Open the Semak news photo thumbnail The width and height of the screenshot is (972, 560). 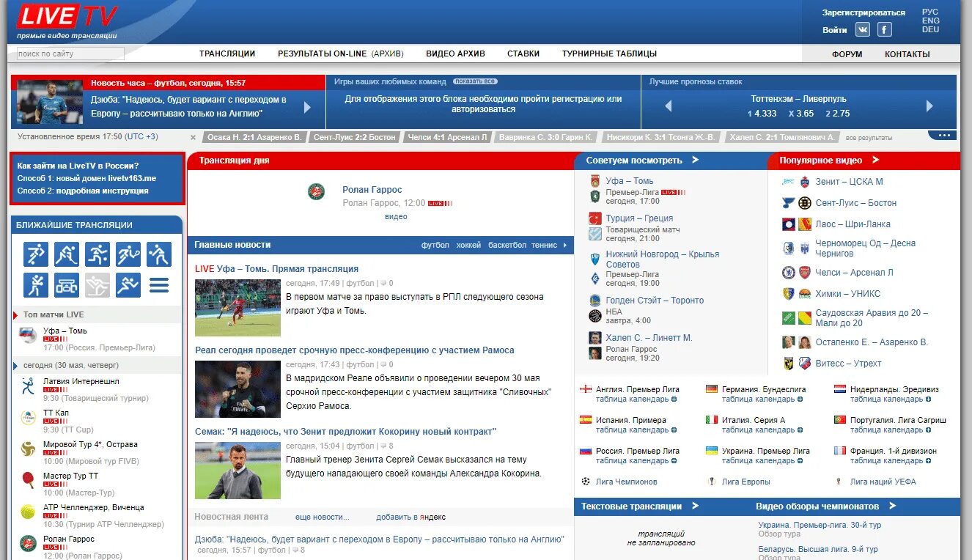238,471
